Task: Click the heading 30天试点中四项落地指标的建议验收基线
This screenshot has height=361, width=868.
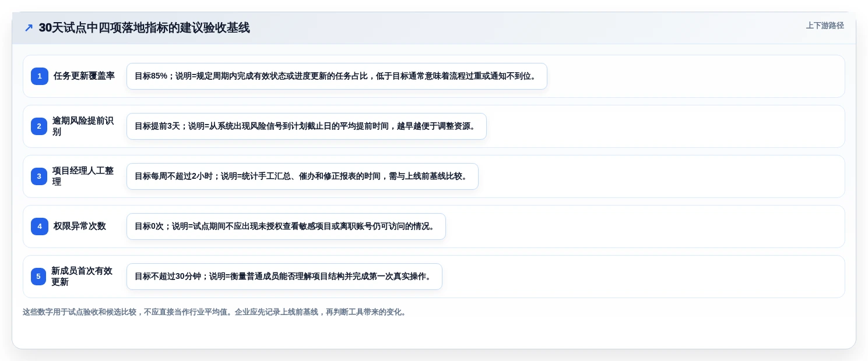Action: pos(144,28)
